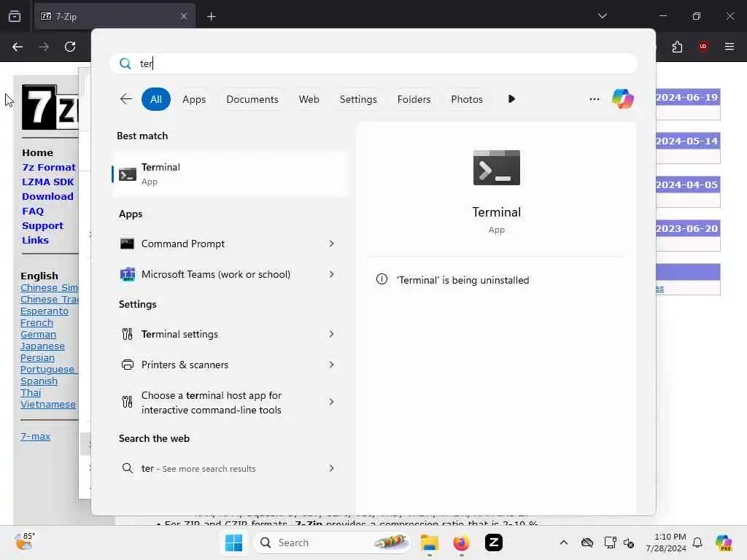Open the tab workspaces icon in title bar
The height and width of the screenshot is (560, 747).
15,16
